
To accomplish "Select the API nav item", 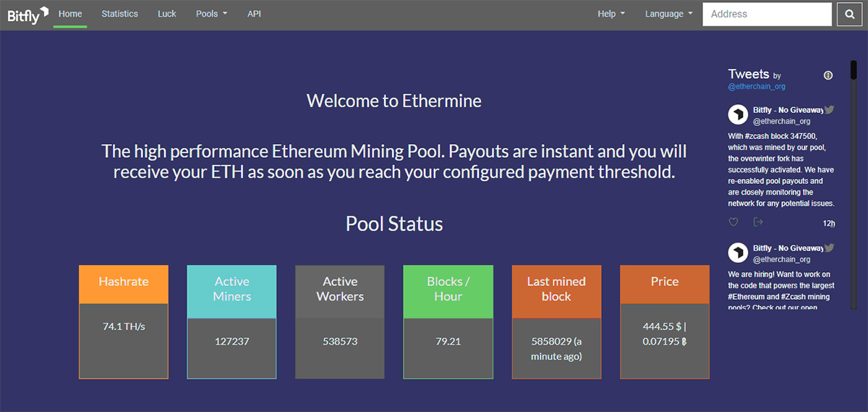I will pyautogui.click(x=254, y=14).
